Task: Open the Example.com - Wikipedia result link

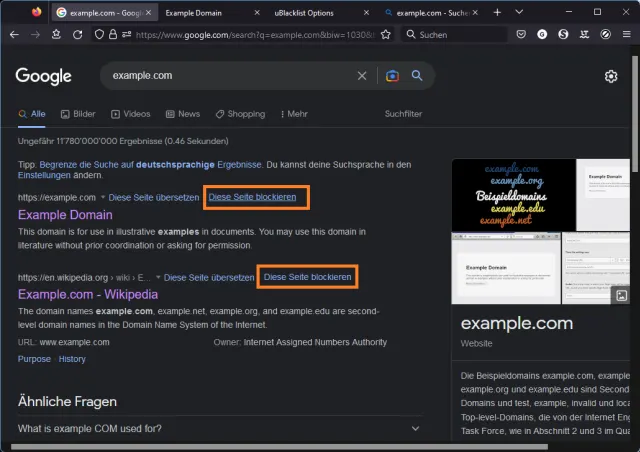Action: click(88, 294)
